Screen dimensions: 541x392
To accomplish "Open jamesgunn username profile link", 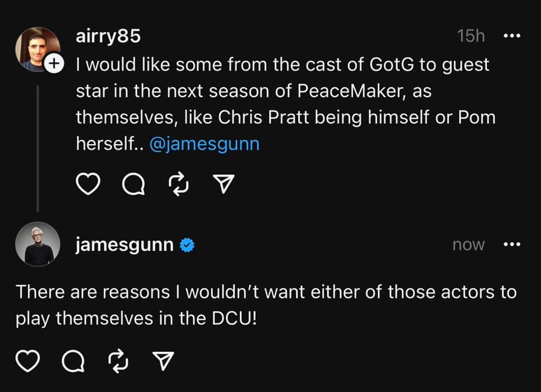I will [x=125, y=245].
